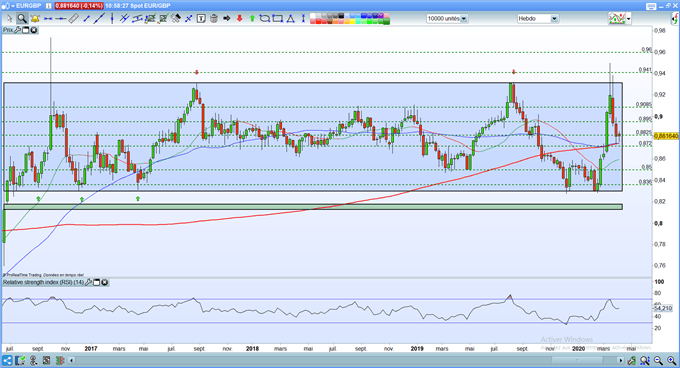Open Prix panel wrench settings
The height and width of the screenshot is (368, 680).
click(x=17, y=30)
